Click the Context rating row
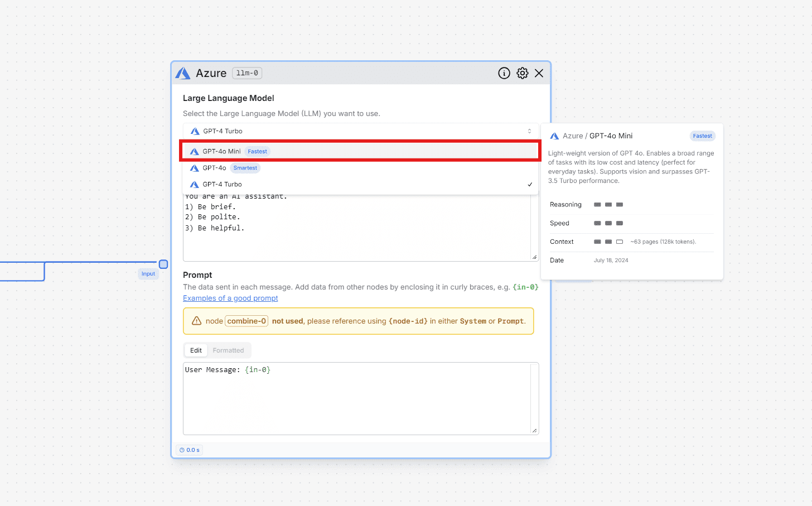Viewport: 812px width, 506px height. coord(631,242)
